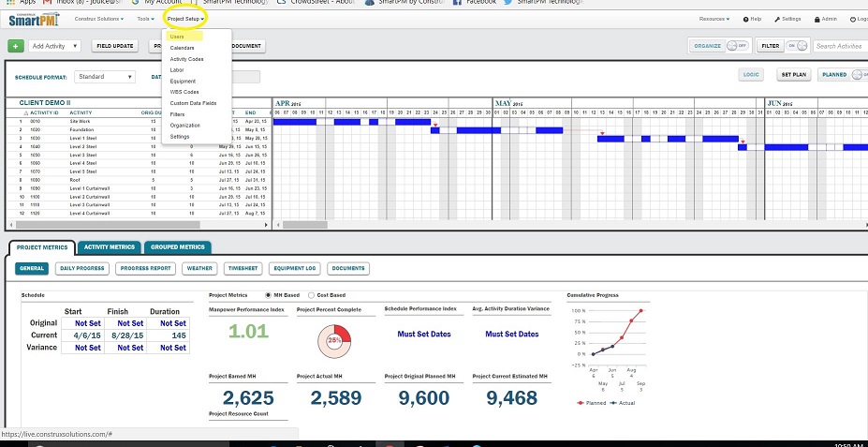This screenshot has height=447, width=868.
Task: Open Help from the top navigation
Action: pyautogui.click(x=752, y=19)
